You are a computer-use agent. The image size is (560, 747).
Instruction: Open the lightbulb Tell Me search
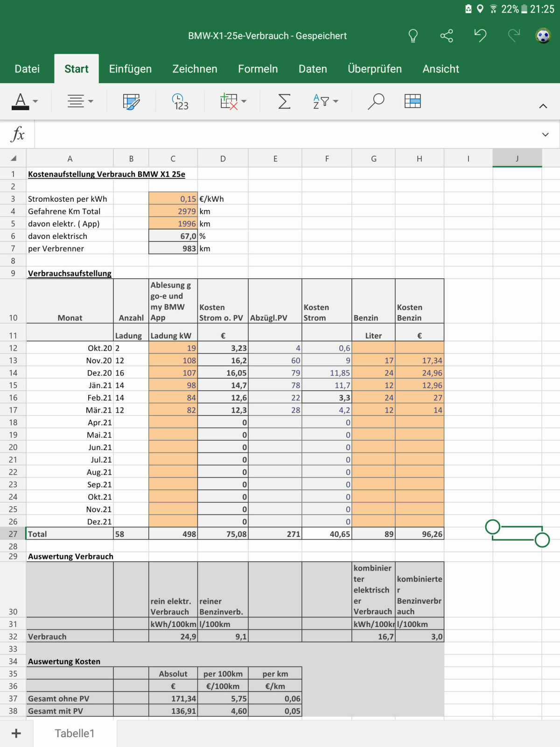tap(413, 36)
